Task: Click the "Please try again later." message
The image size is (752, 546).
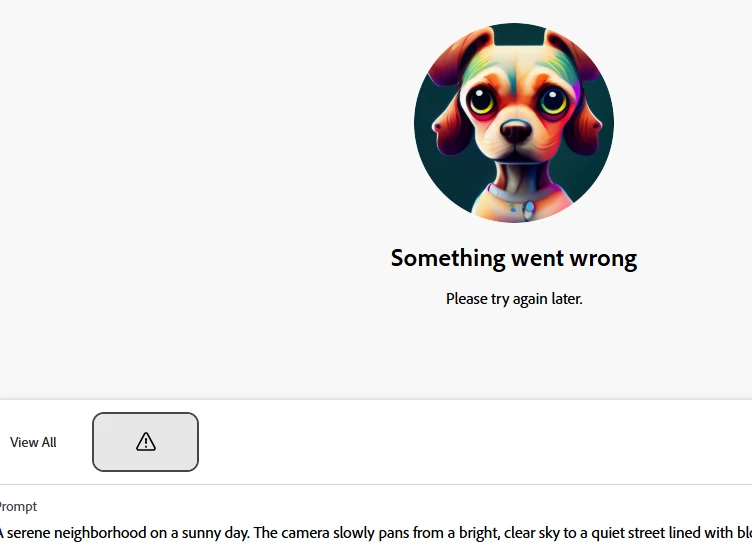Action: pyautogui.click(x=514, y=299)
